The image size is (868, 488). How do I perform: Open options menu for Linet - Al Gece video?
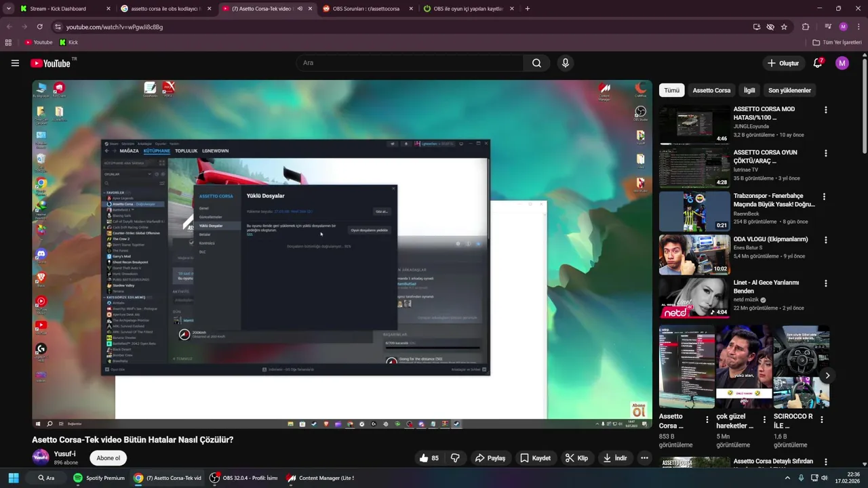point(825,283)
